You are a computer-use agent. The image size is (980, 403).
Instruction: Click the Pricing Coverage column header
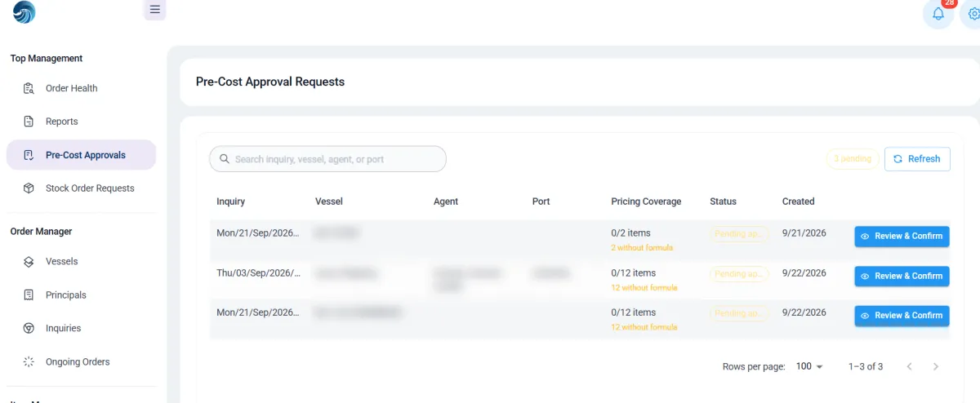pyautogui.click(x=646, y=201)
